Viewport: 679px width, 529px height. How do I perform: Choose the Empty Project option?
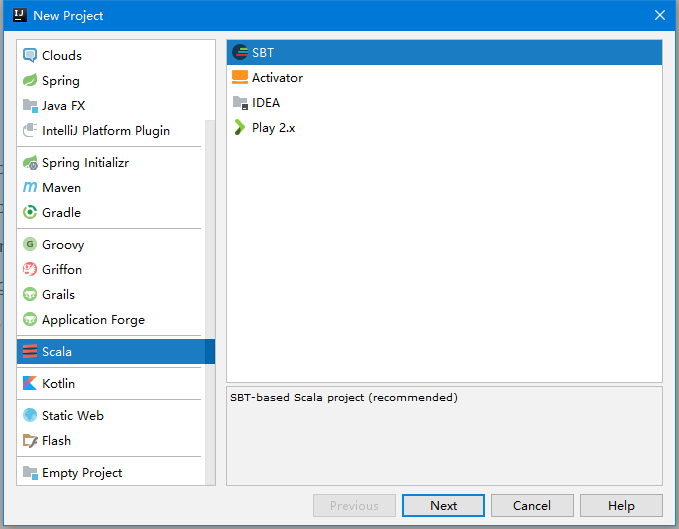pos(82,473)
